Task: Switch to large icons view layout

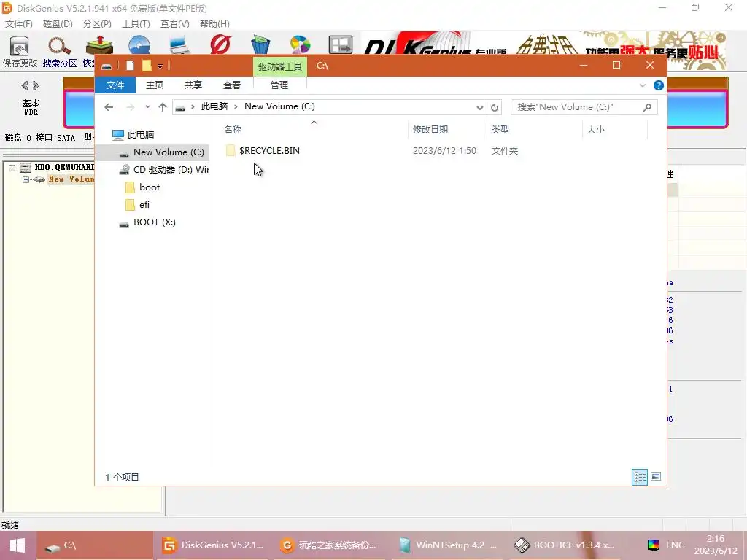Action: pos(656,477)
